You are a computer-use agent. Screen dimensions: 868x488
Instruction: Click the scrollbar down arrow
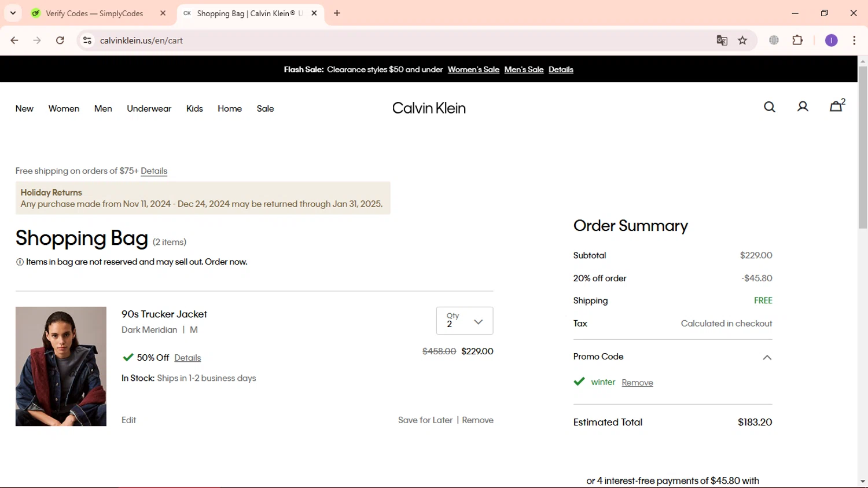click(863, 482)
